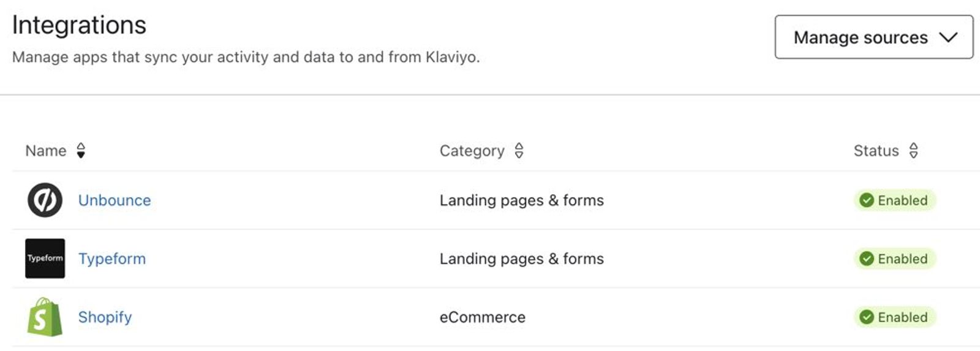This screenshot has height=351, width=980.
Task: Open the Manage sources dropdown
Action: [874, 37]
